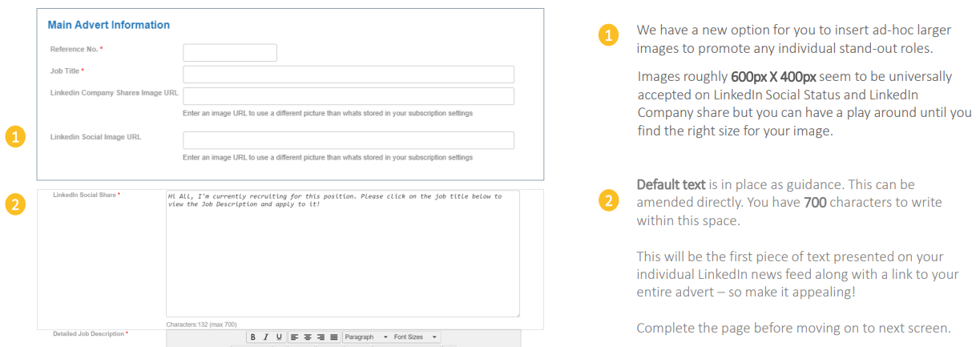Viewport: 980px width, 347px height.
Task: Click the Detailed Job Description label
Action: (x=91, y=333)
